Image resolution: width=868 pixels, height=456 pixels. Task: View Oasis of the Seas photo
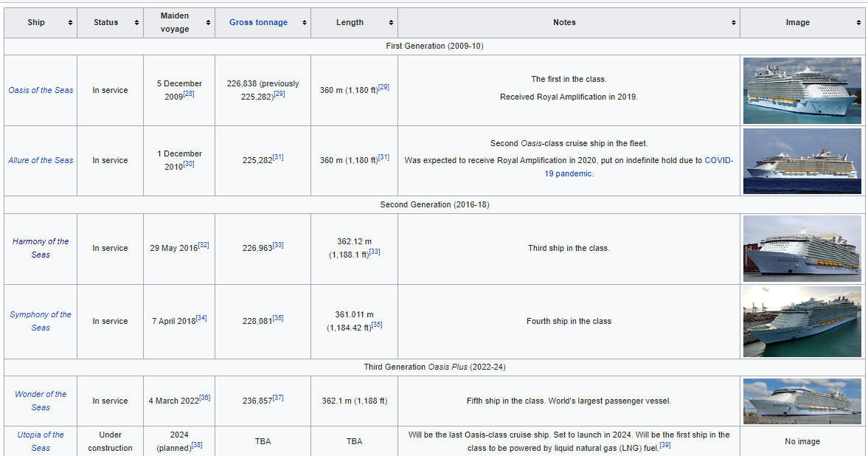click(x=802, y=90)
